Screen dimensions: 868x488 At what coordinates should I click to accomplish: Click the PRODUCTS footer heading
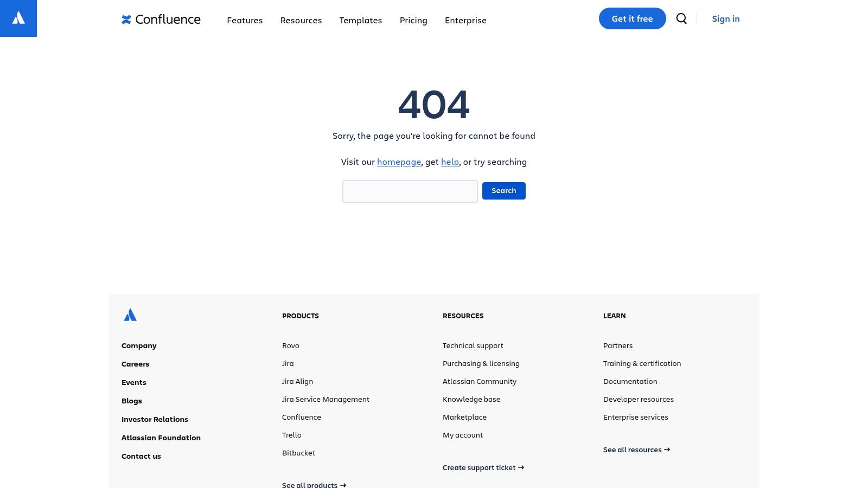301,316
